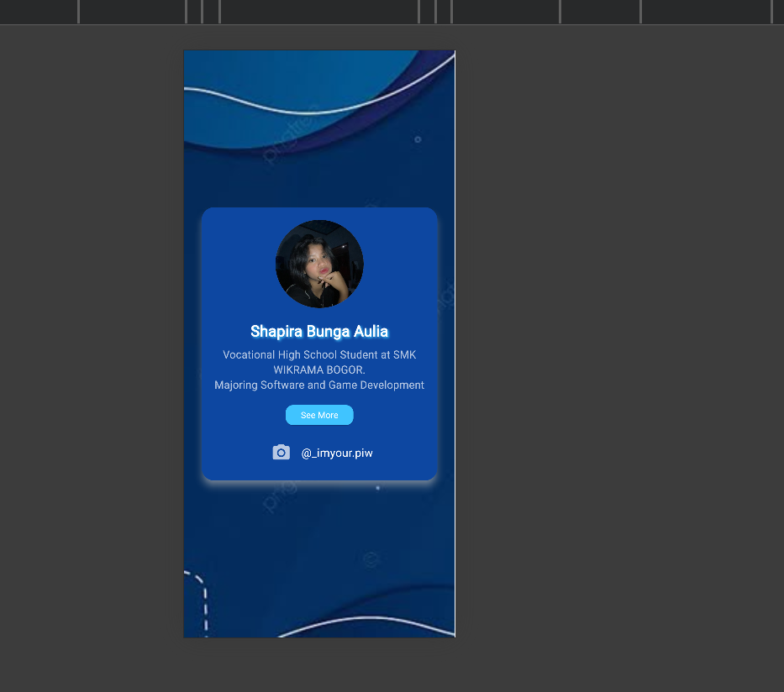Click the camera icon beside the handle
Viewport: 784px width, 692px height.
click(x=282, y=453)
